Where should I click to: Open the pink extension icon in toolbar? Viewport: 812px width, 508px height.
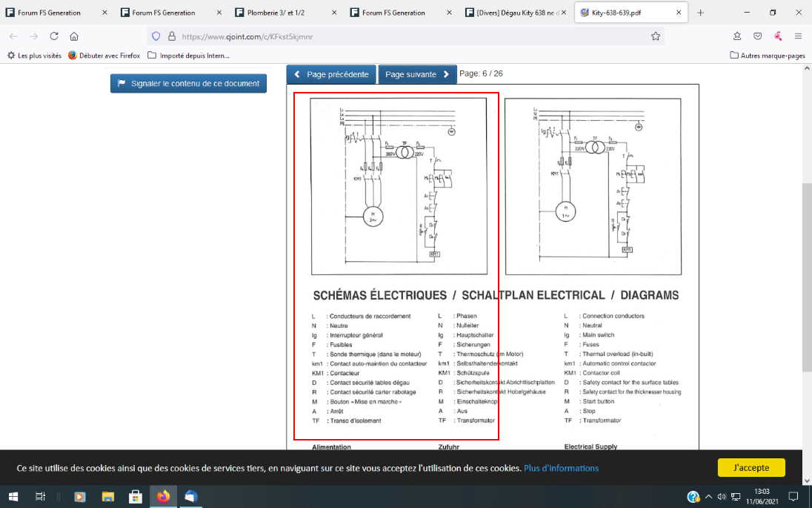click(x=778, y=36)
